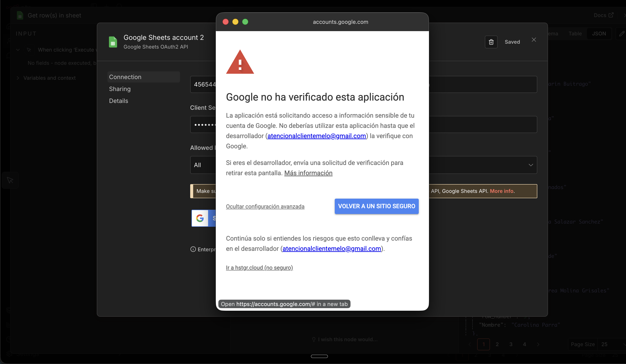Delete the credential using the trash icon

pos(491,42)
